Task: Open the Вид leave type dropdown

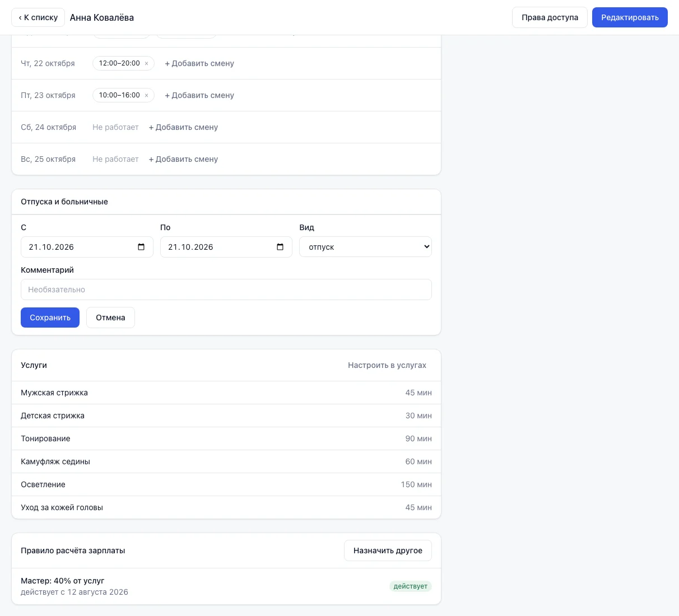Action: [x=365, y=247]
